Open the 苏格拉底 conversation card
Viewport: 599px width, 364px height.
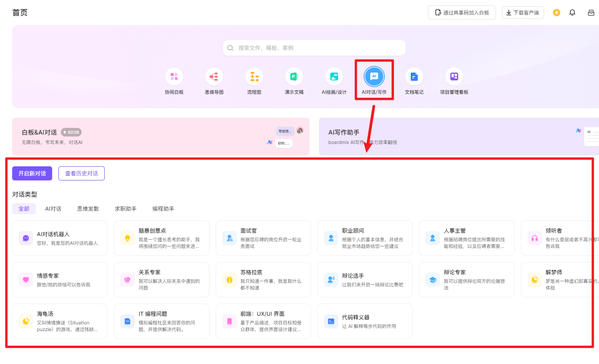point(263,280)
